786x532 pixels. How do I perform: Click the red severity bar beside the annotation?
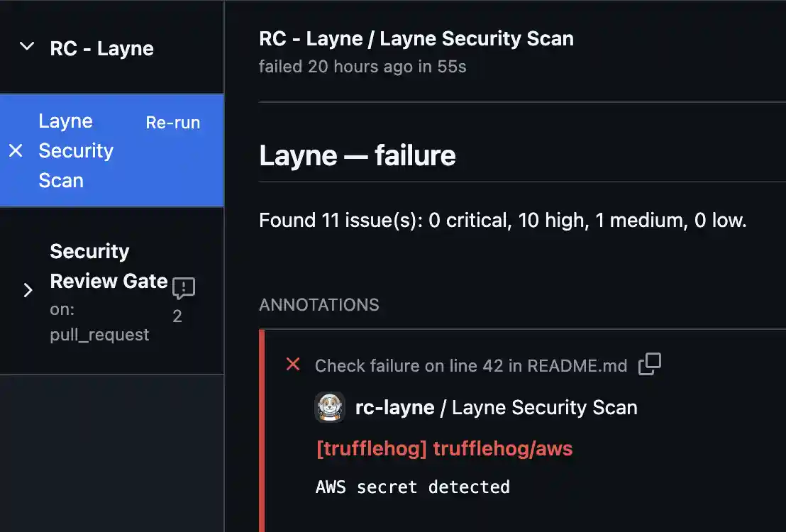pyautogui.click(x=261, y=426)
